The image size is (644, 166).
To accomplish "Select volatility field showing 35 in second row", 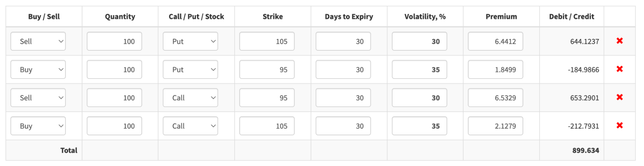I will click(x=419, y=70).
